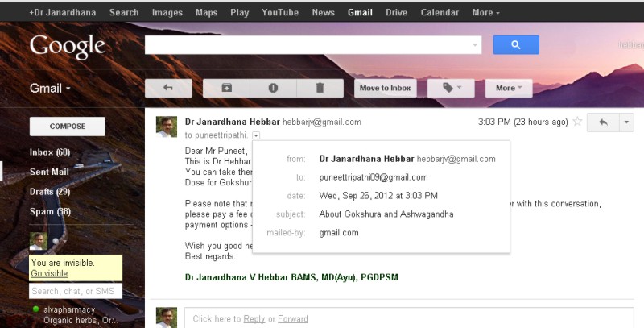Viewport: 644px width, 328px height.
Task: Click the Google logo
Action: tap(68, 46)
